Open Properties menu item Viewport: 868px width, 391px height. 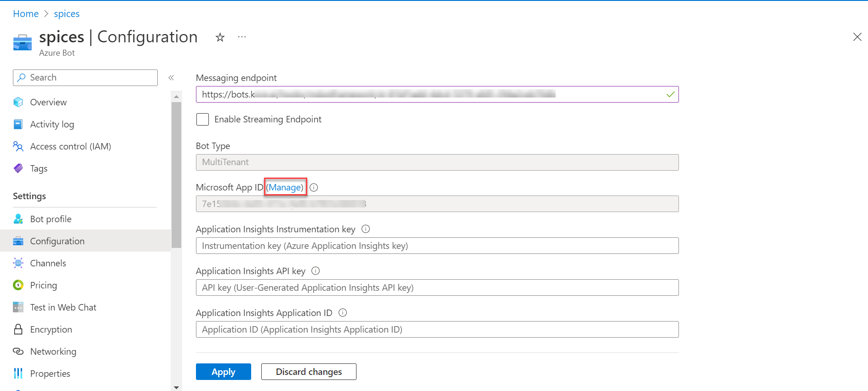pos(85,374)
